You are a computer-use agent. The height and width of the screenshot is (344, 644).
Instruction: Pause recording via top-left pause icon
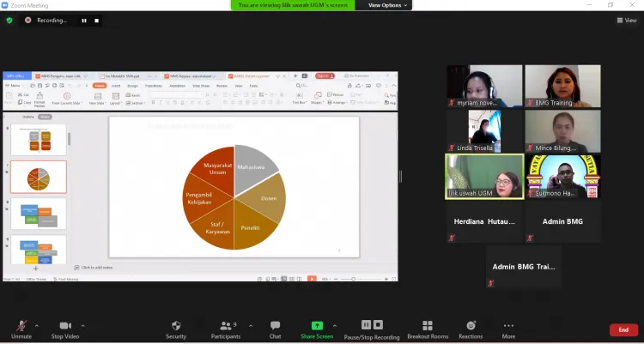pyautogui.click(x=84, y=21)
